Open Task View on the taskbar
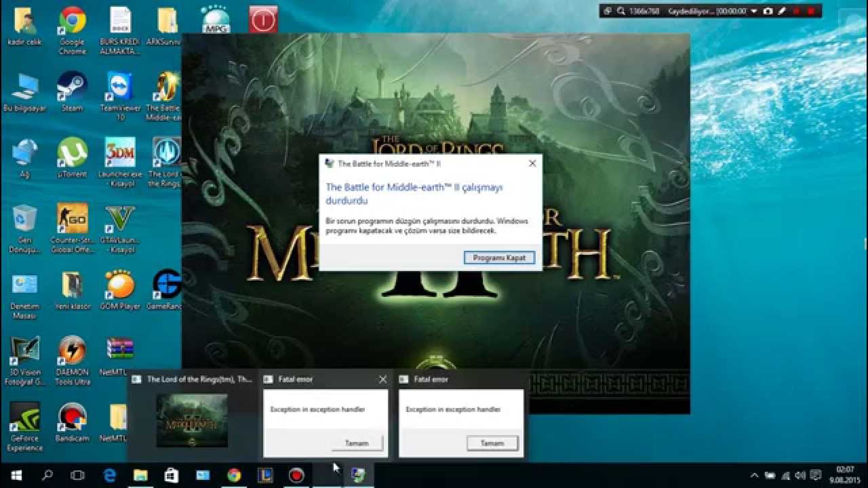This screenshot has height=488, width=868. click(78, 475)
